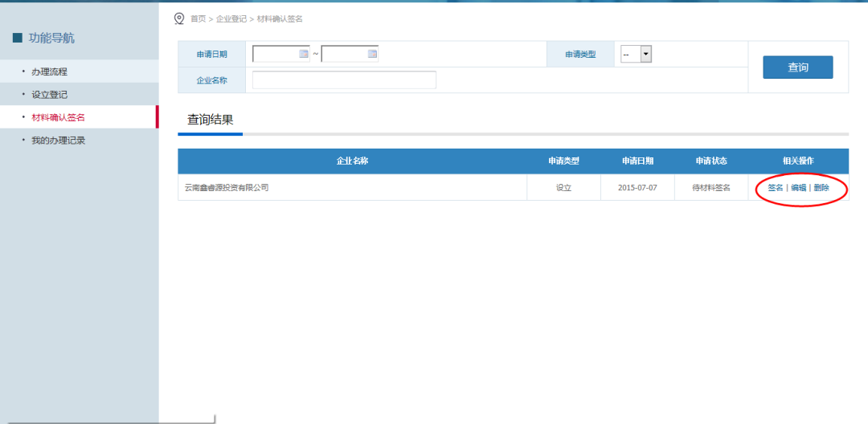Click the 申请类型 column header
The width and height of the screenshot is (868, 424).
click(x=563, y=161)
